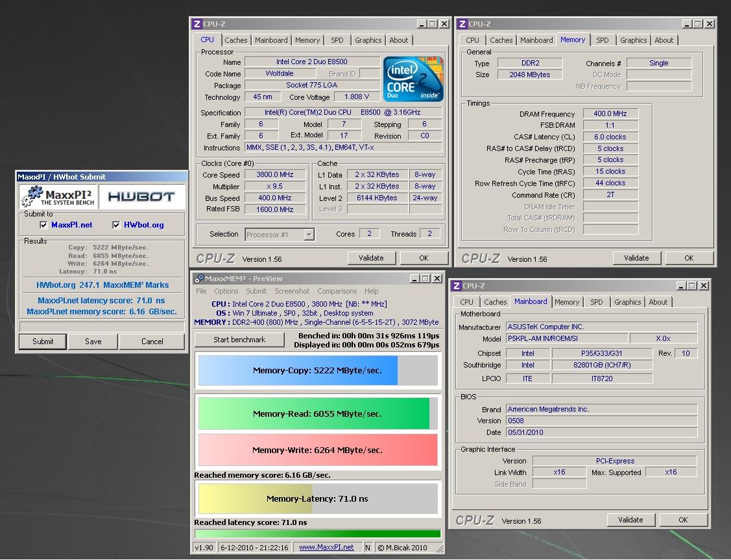Switch to SPD tab in Memory window
The height and width of the screenshot is (560, 731).
tap(603, 40)
